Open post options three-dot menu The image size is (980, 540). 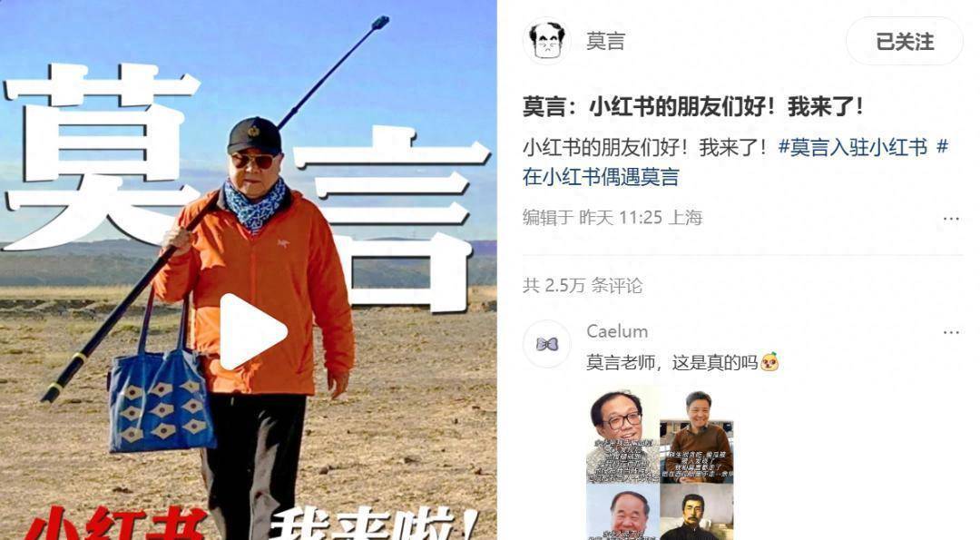[951, 218]
